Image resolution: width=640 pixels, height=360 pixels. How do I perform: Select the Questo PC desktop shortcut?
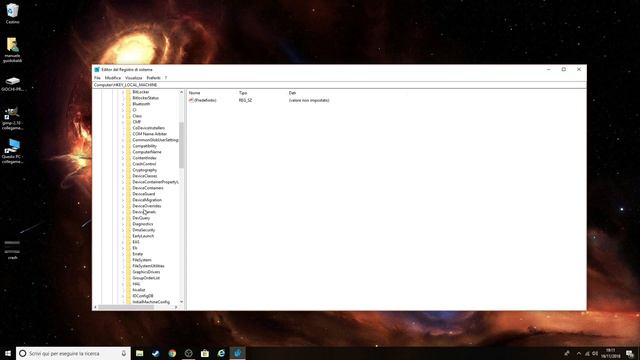(12, 151)
